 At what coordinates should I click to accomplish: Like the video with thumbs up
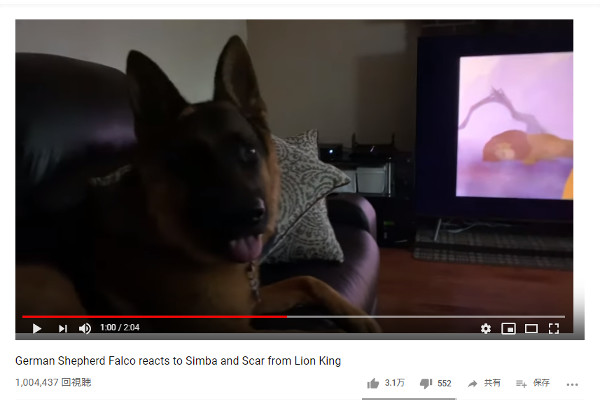373,383
